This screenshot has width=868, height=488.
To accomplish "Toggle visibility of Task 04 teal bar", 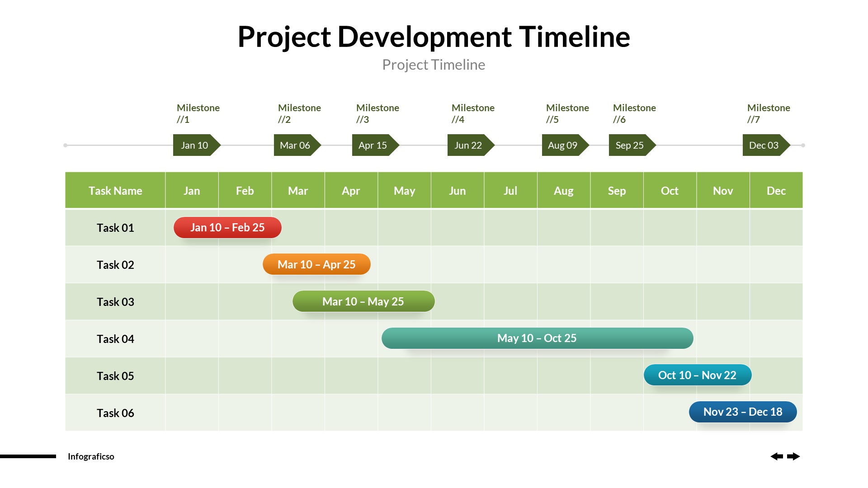I will [x=537, y=338].
